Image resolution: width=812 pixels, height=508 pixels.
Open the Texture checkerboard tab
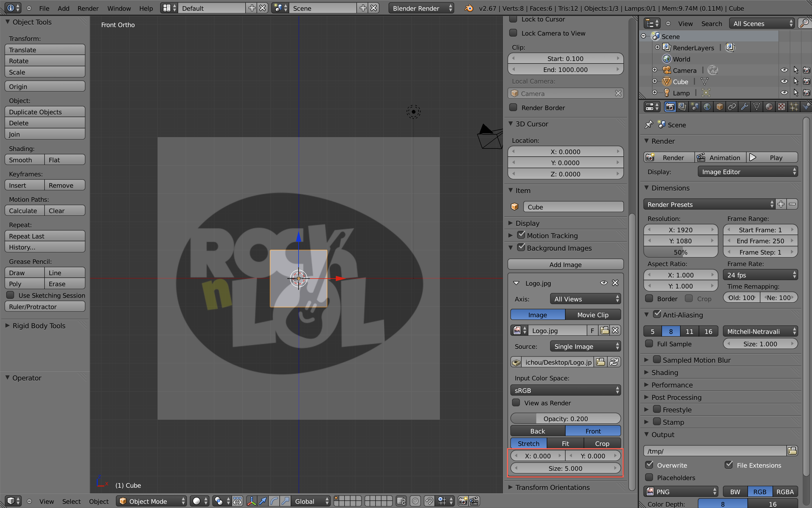(782, 107)
